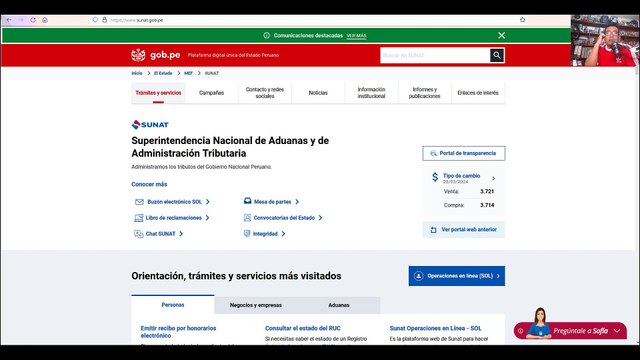
Task: Click the SUNAT logo
Action: [x=150, y=124]
